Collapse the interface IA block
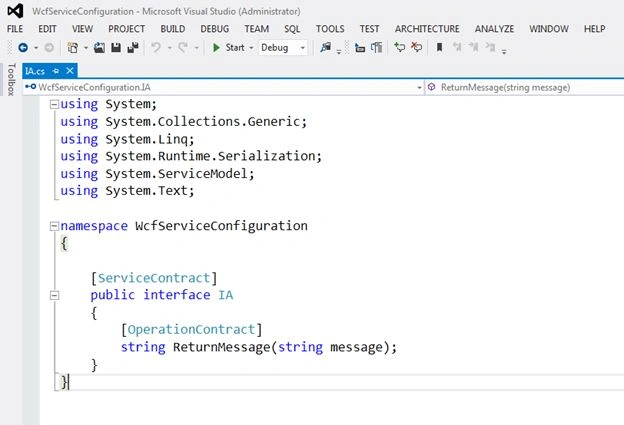Viewport: 624px width, 425px height. pyautogui.click(x=54, y=295)
